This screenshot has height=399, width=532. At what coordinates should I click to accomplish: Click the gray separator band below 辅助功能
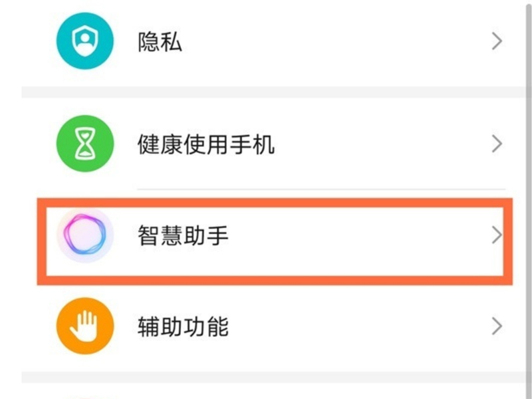(x=266, y=376)
